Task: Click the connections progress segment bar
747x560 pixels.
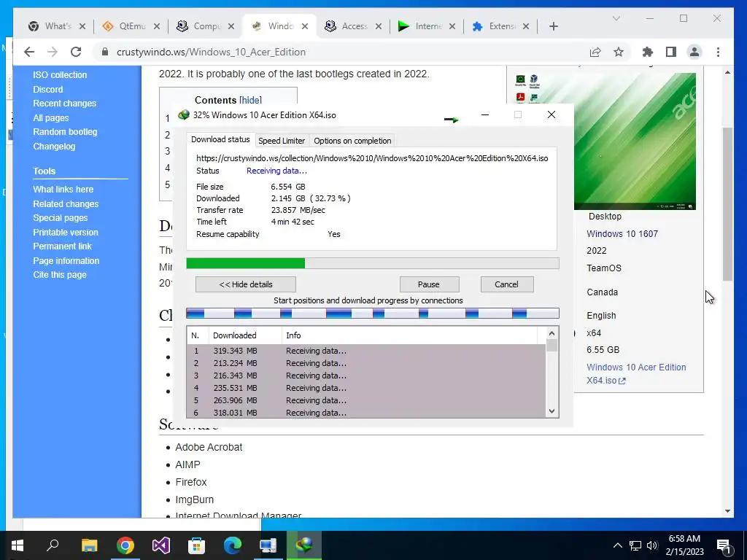Action: [x=373, y=313]
